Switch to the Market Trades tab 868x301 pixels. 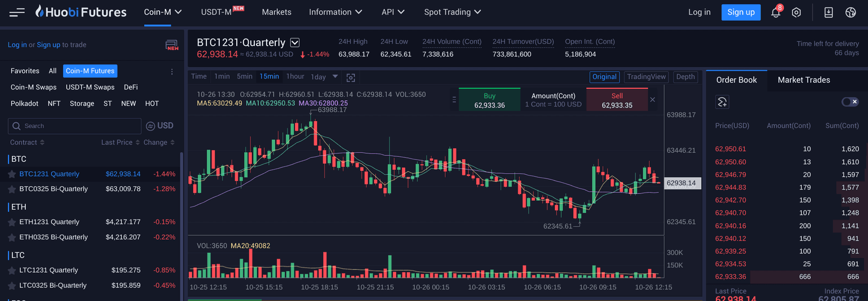click(804, 80)
